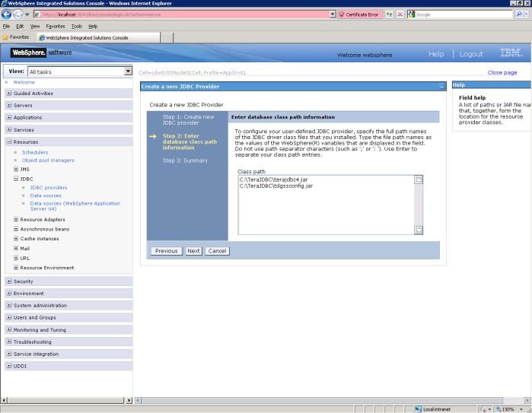
Task: Expand Cache instances node
Action: tap(16, 238)
